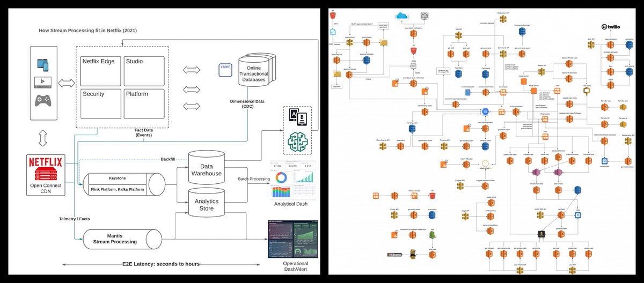This screenshot has width=644, height=283.
Task: Click the Config API gateway icon
Action: 394,215
